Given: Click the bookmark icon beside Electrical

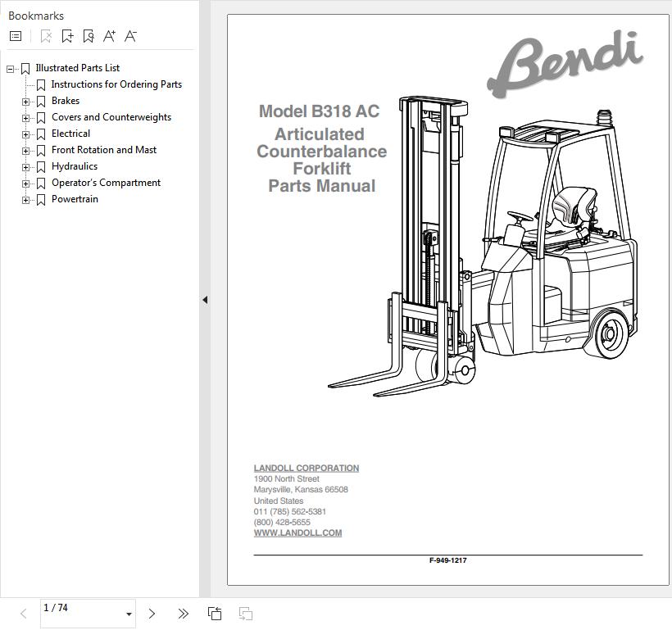Looking at the screenshot, I should tap(41, 134).
